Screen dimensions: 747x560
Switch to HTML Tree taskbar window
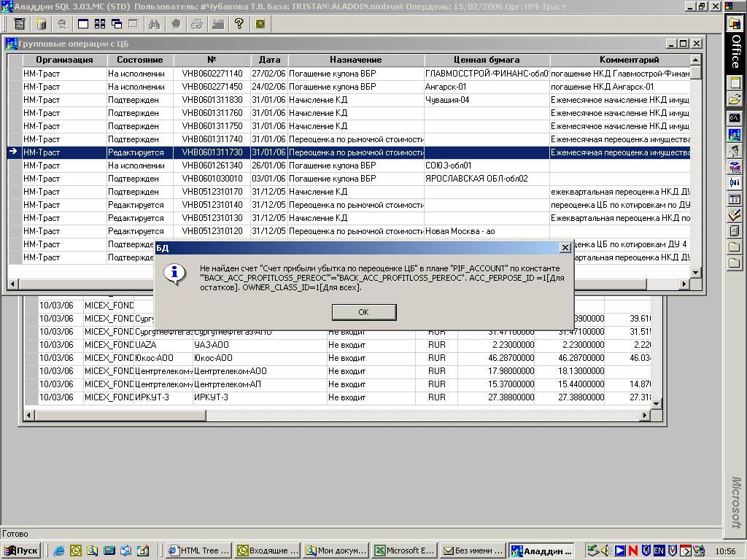click(200, 551)
